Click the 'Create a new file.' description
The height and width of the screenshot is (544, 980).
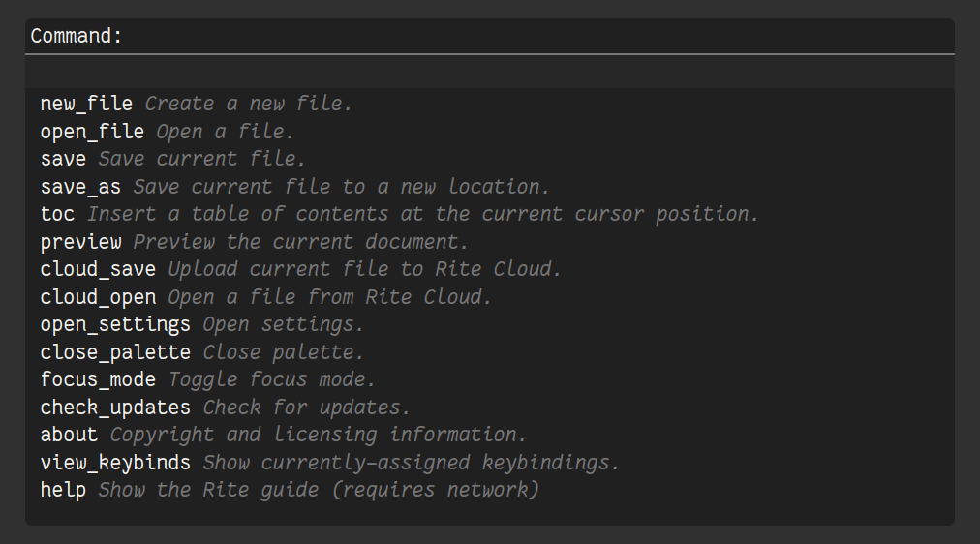249,104
